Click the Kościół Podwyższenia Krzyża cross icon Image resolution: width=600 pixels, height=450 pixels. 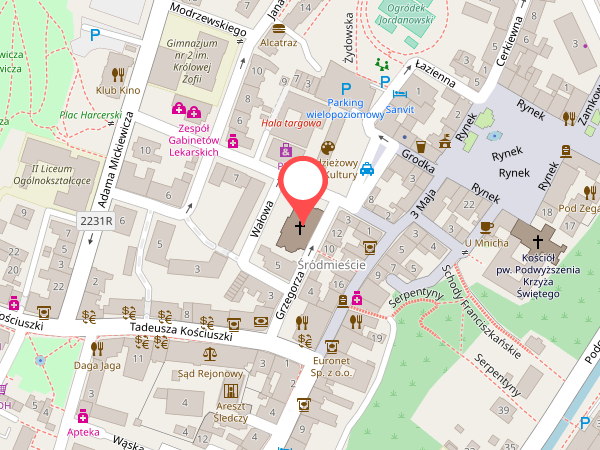(x=538, y=241)
